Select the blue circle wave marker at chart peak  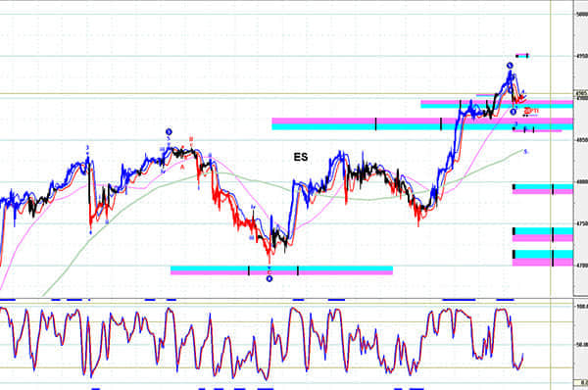click(x=510, y=66)
